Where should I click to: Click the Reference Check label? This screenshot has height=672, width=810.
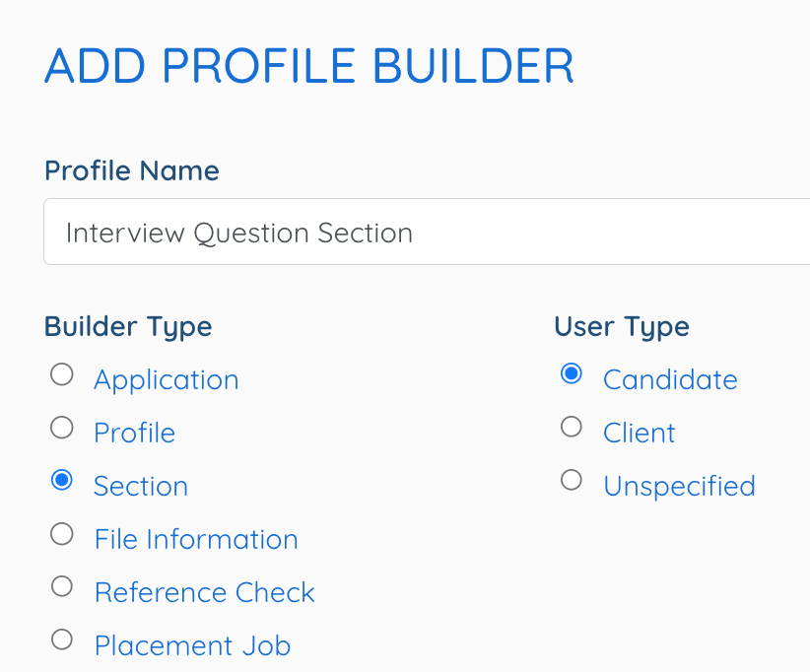[204, 592]
